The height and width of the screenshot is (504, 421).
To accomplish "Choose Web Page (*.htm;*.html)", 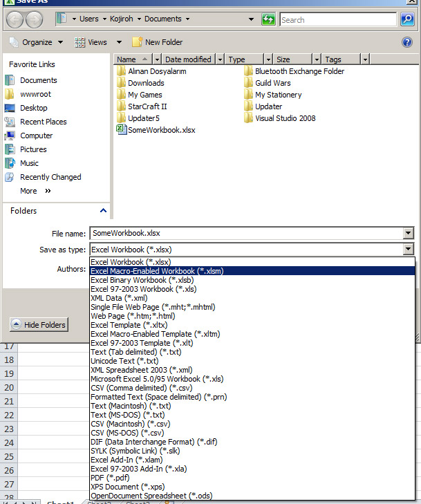I will coord(252,316).
